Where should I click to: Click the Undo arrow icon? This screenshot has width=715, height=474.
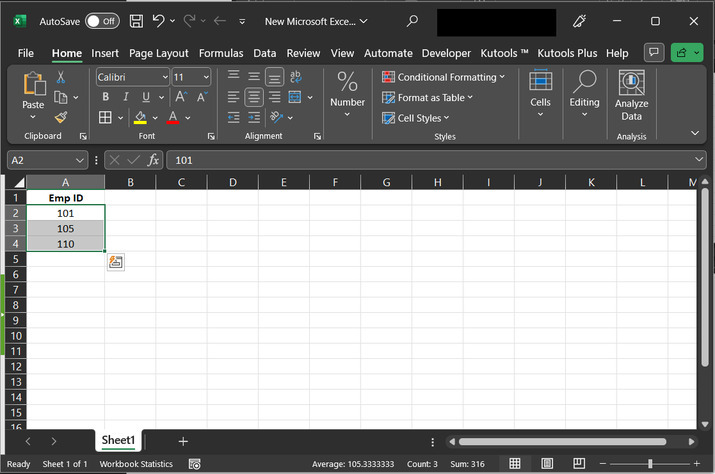158,21
